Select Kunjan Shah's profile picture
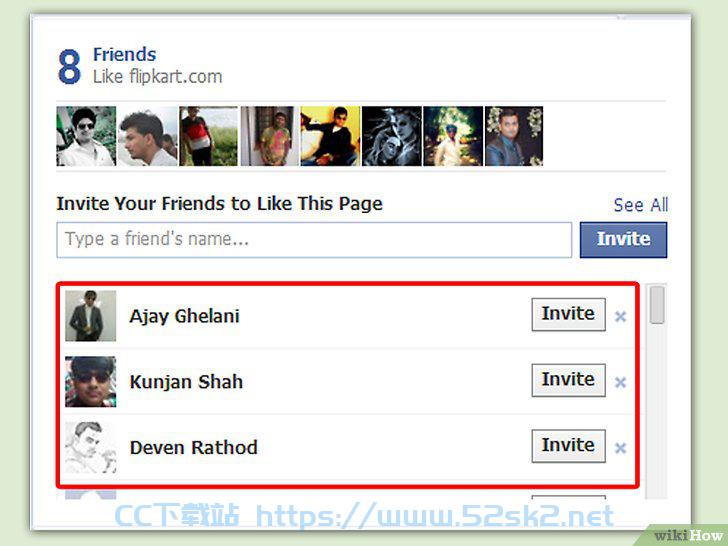Screen dimensions: 728x546 pyautogui.click(x=91, y=382)
